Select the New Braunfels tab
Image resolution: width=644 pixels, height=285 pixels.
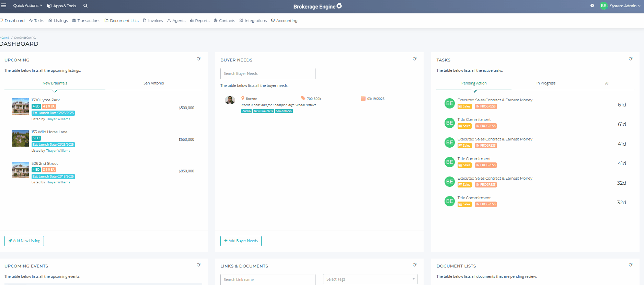coord(55,83)
